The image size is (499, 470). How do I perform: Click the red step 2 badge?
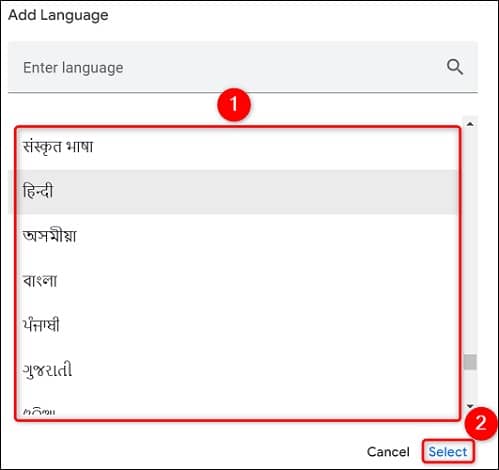pos(481,423)
